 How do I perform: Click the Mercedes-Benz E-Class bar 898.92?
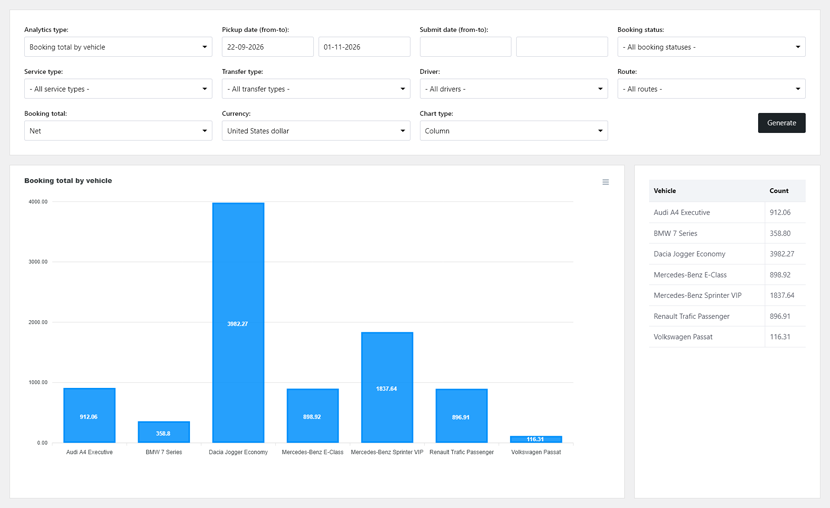tap(313, 415)
